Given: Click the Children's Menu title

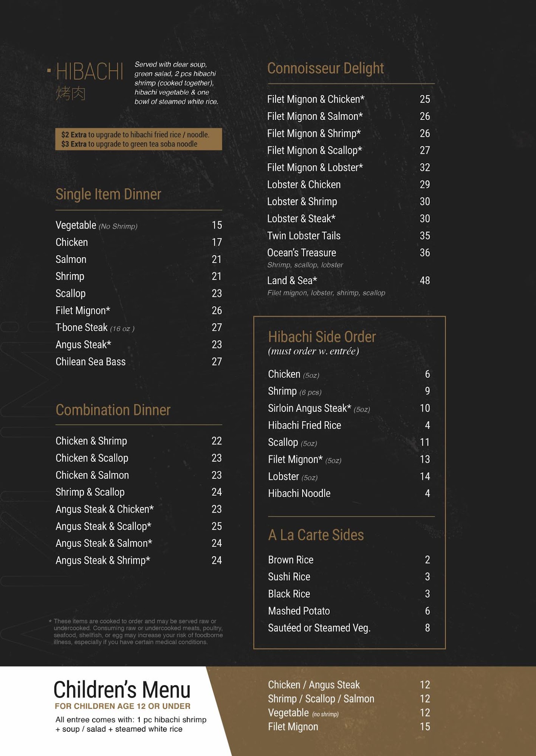Looking at the screenshot, I should (122, 690).
